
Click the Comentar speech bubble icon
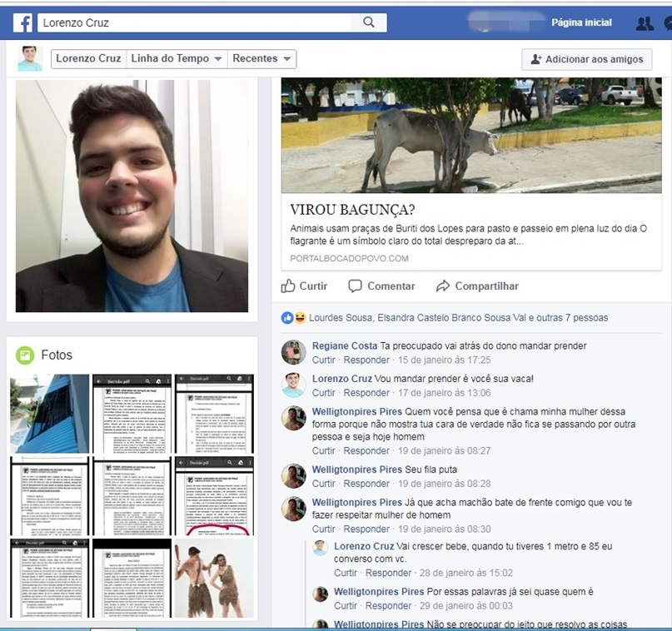click(356, 286)
